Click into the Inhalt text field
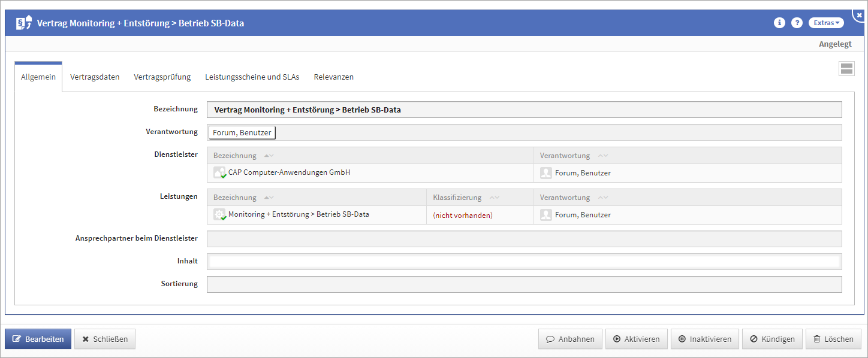The image size is (868, 358). pyautogui.click(x=524, y=262)
